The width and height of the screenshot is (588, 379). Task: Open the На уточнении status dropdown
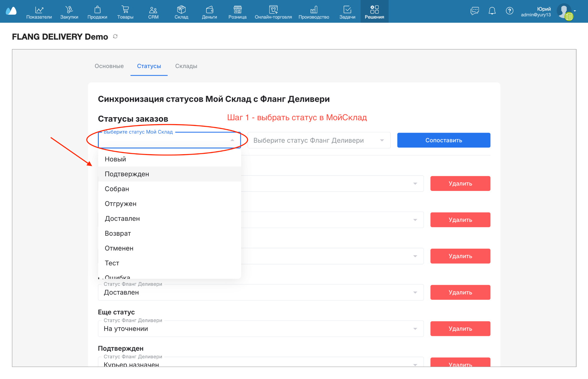point(261,328)
